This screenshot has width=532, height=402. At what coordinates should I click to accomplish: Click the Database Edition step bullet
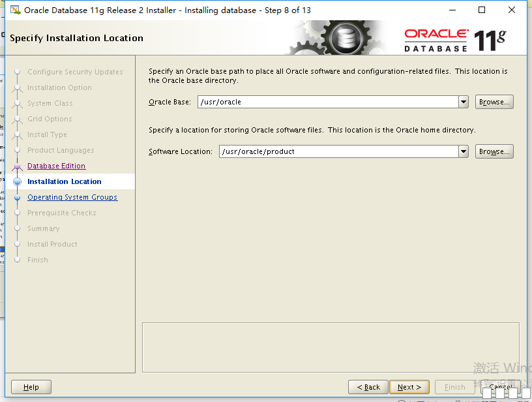[x=17, y=166]
